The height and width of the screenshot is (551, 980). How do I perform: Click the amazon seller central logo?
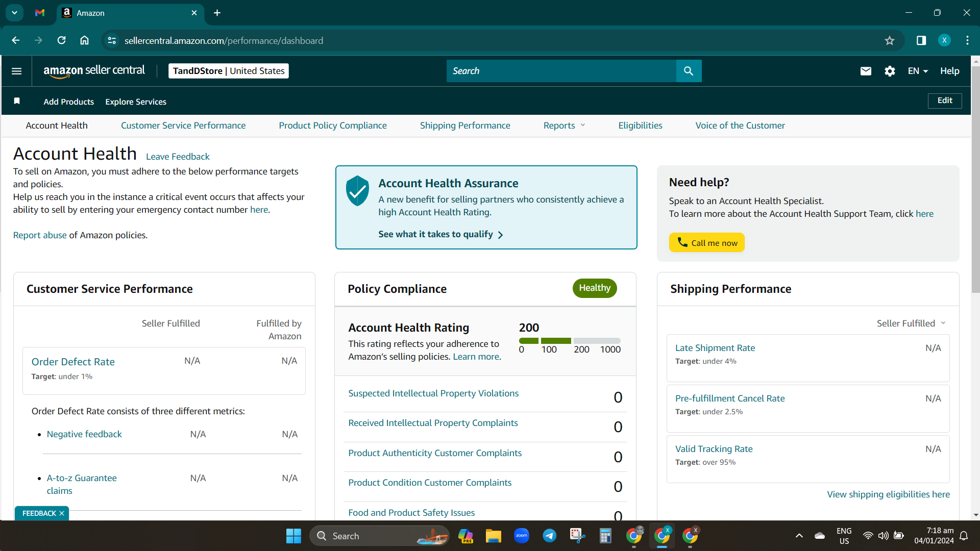click(x=94, y=71)
